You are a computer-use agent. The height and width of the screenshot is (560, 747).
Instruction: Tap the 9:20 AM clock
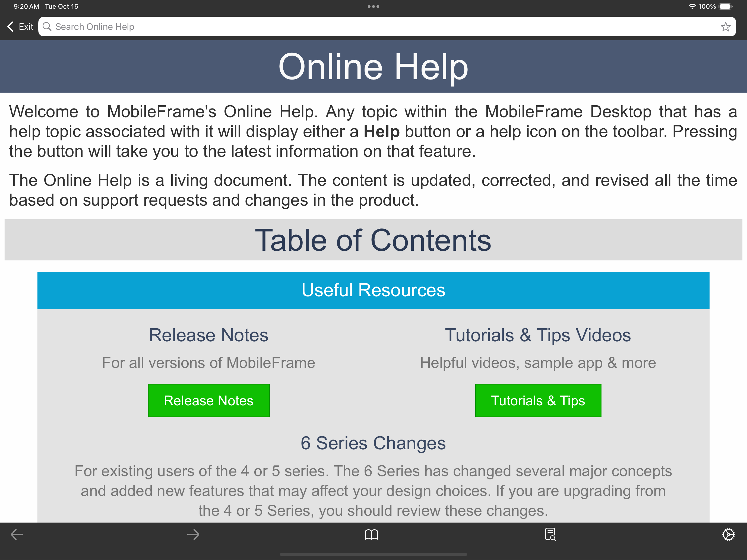[26, 7]
